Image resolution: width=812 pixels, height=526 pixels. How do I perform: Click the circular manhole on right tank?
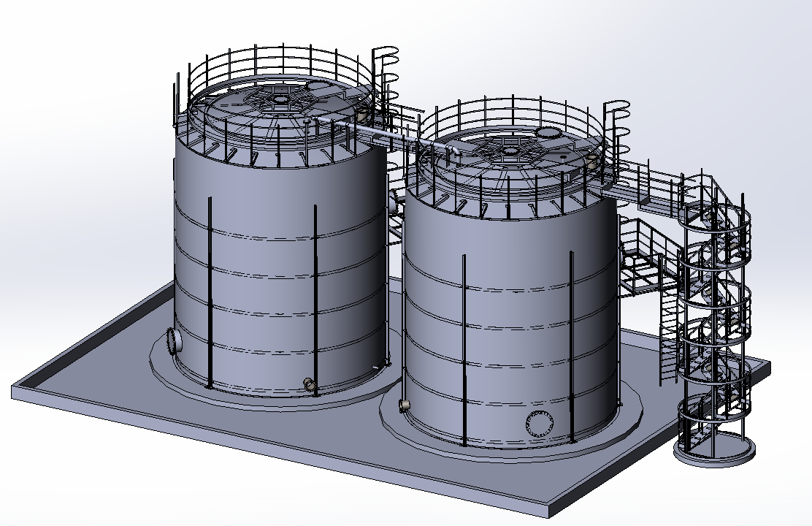[x=540, y=423]
